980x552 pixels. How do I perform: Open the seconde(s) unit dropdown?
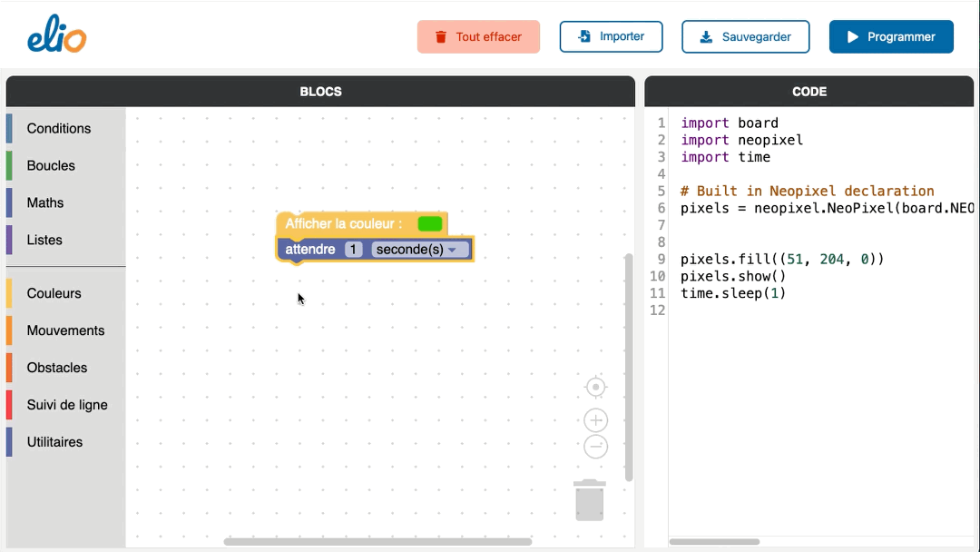click(421, 250)
